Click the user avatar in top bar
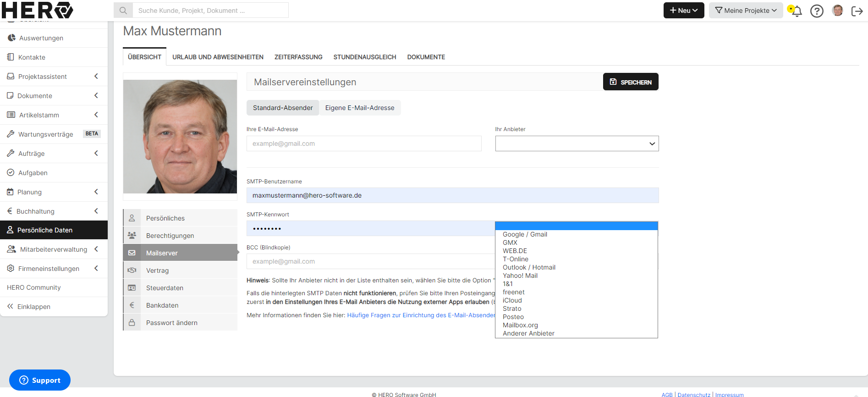The image size is (868, 397). [837, 11]
